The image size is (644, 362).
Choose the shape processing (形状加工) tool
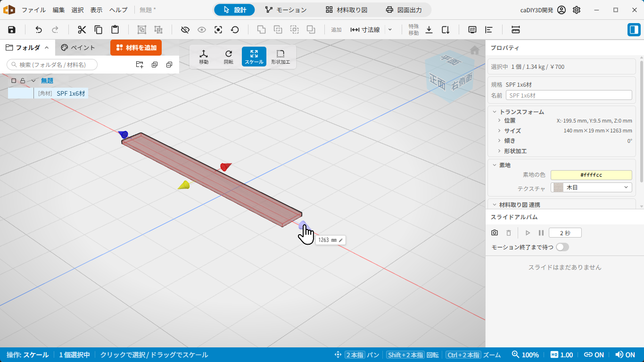pos(281,57)
